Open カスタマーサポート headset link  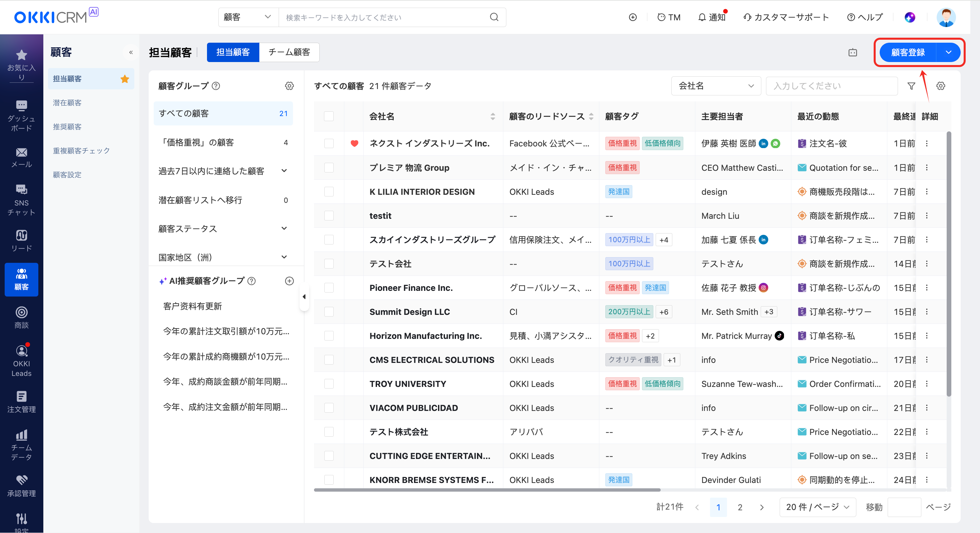786,17
